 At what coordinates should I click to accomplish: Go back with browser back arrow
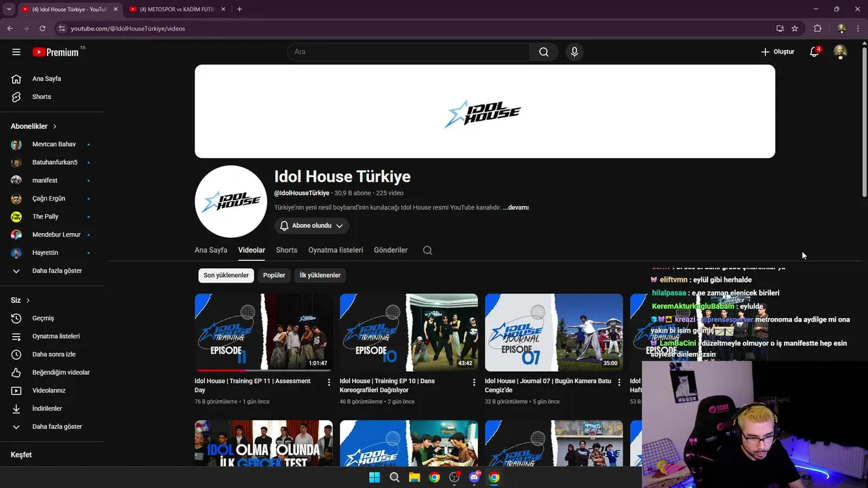pyautogui.click(x=9, y=28)
